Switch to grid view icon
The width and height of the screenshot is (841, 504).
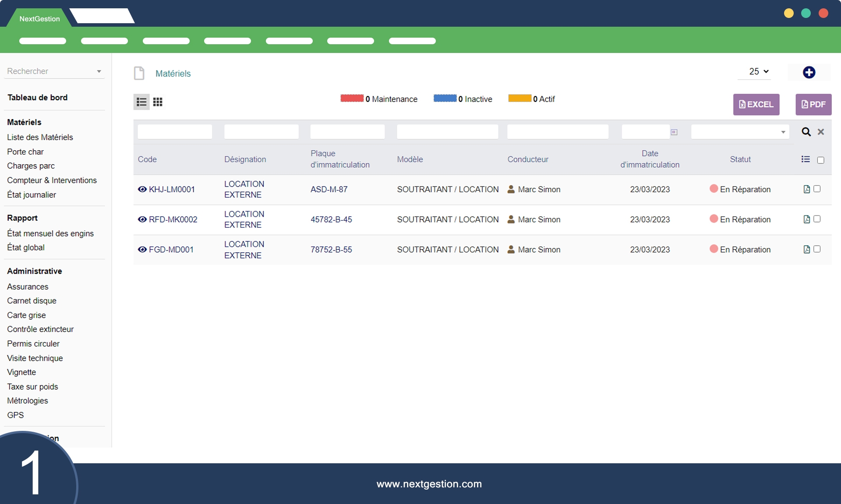click(158, 102)
